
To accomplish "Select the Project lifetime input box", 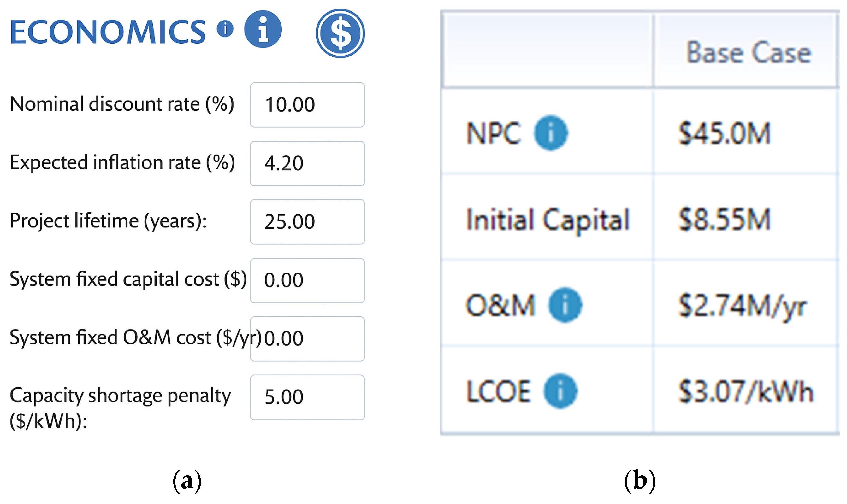I will coord(307,222).
